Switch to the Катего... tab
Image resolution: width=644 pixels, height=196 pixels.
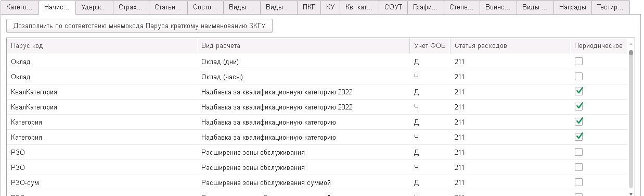pos(19,7)
